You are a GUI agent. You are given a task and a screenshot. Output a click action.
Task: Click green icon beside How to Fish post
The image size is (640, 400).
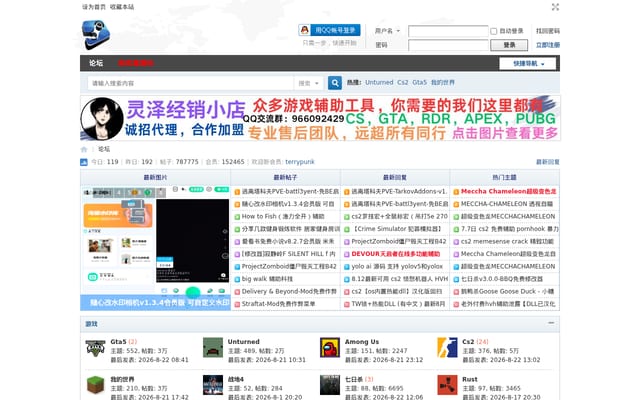point(237,217)
